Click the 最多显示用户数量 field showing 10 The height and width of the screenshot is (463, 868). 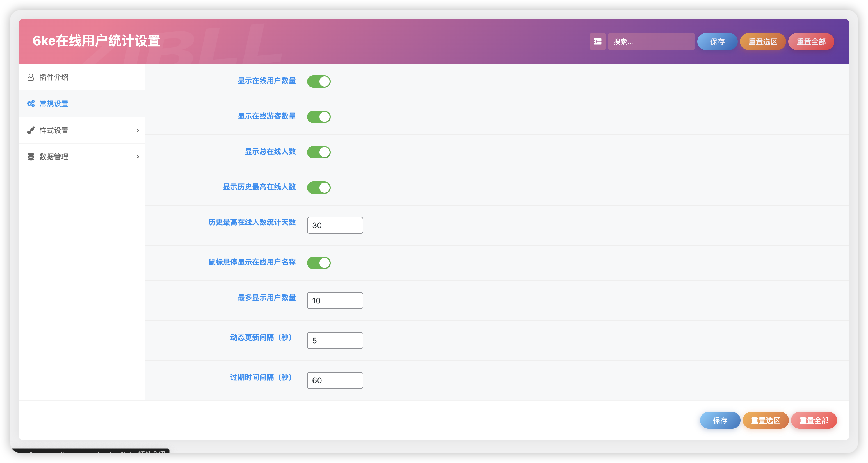tap(335, 300)
